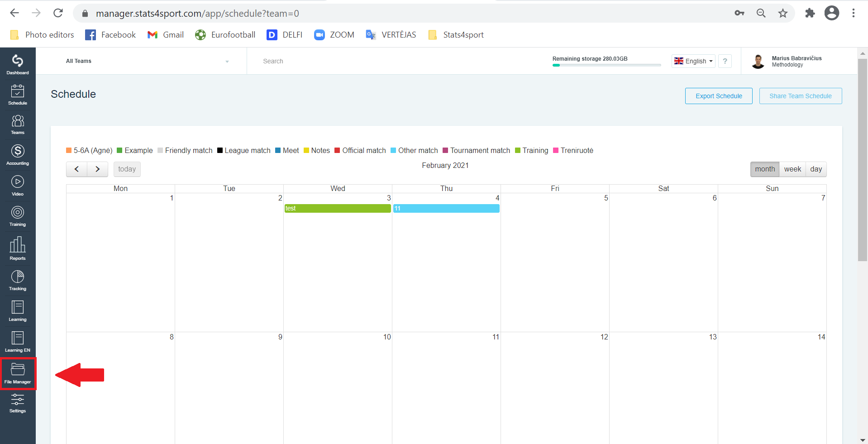The height and width of the screenshot is (444, 868).
Task: Open the English language dropdown
Action: coord(693,61)
